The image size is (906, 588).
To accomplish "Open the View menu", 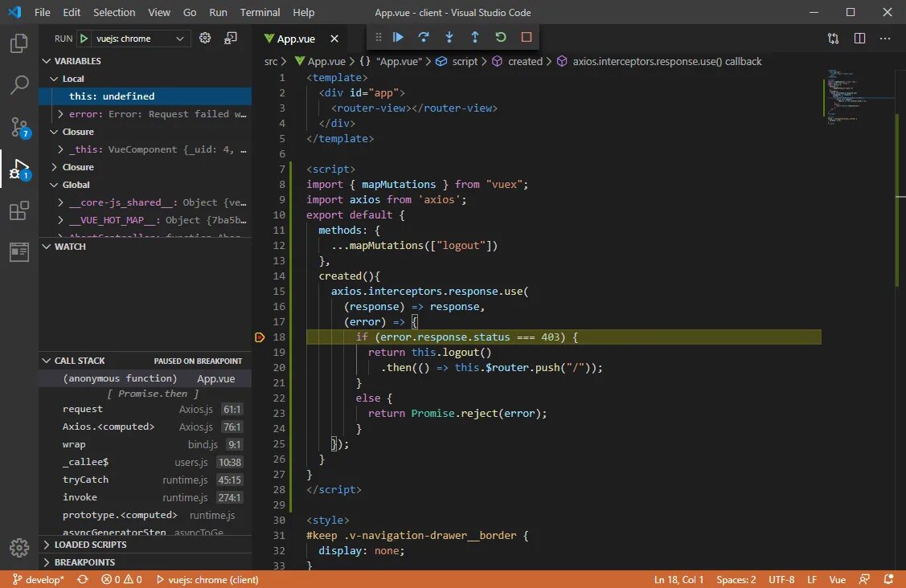I will [159, 12].
